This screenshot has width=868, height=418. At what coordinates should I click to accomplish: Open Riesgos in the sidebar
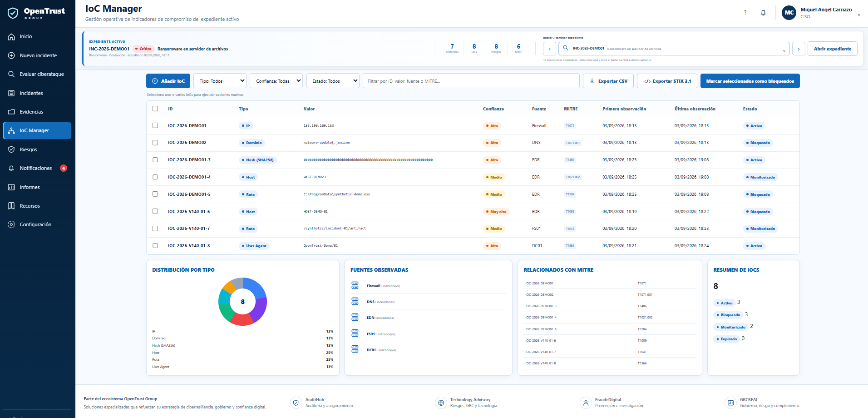point(37,149)
